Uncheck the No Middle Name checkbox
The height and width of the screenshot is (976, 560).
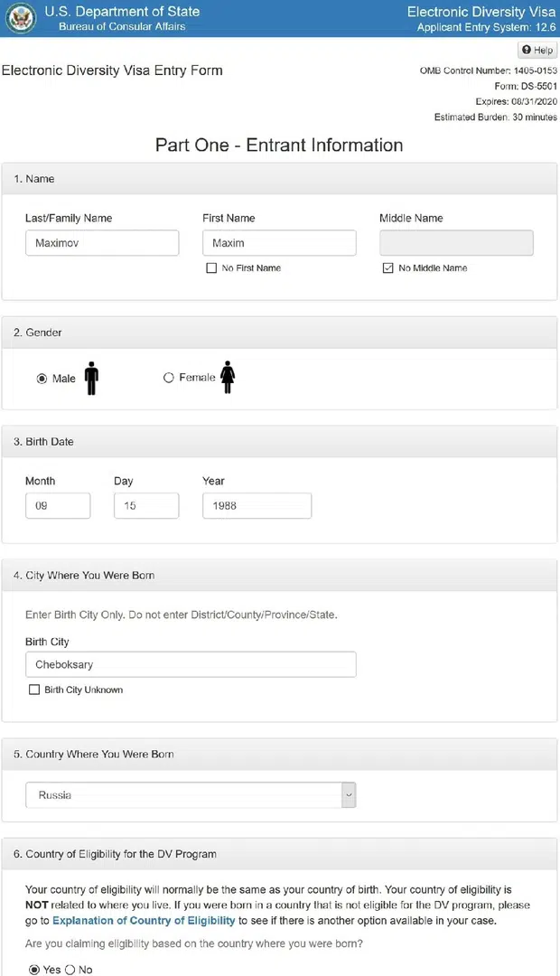[388, 268]
